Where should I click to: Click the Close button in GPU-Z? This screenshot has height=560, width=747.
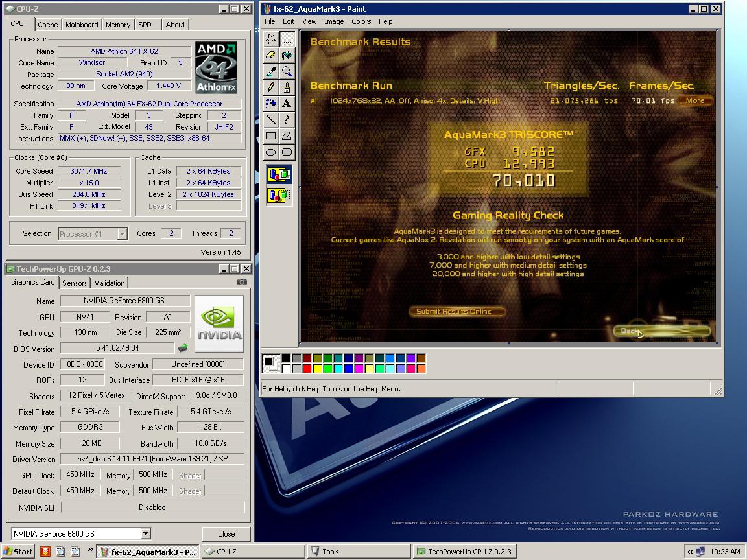pos(226,534)
